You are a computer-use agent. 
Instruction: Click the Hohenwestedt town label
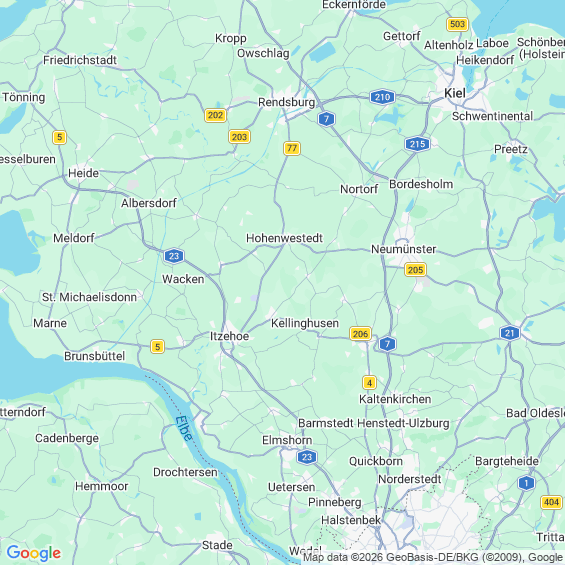pos(285,238)
